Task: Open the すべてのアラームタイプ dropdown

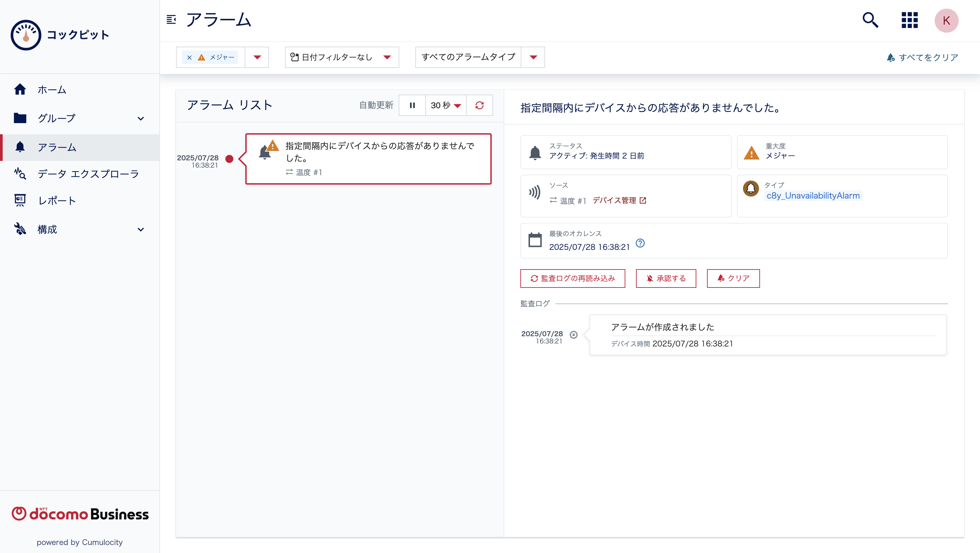Action: [468, 57]
